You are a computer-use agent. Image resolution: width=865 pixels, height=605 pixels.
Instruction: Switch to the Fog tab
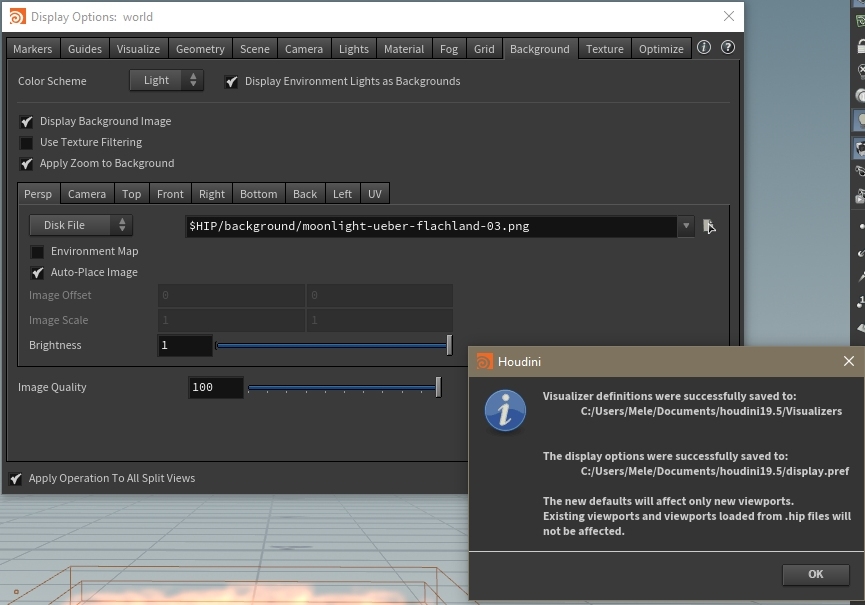click(449, 49)
